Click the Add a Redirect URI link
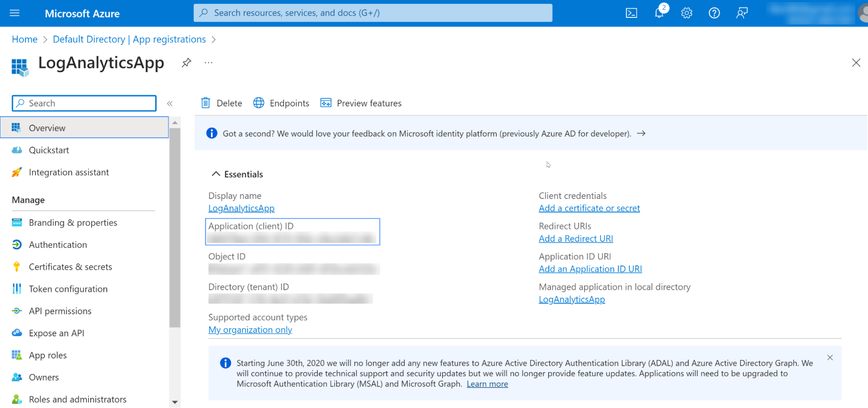 click(576, 239)
